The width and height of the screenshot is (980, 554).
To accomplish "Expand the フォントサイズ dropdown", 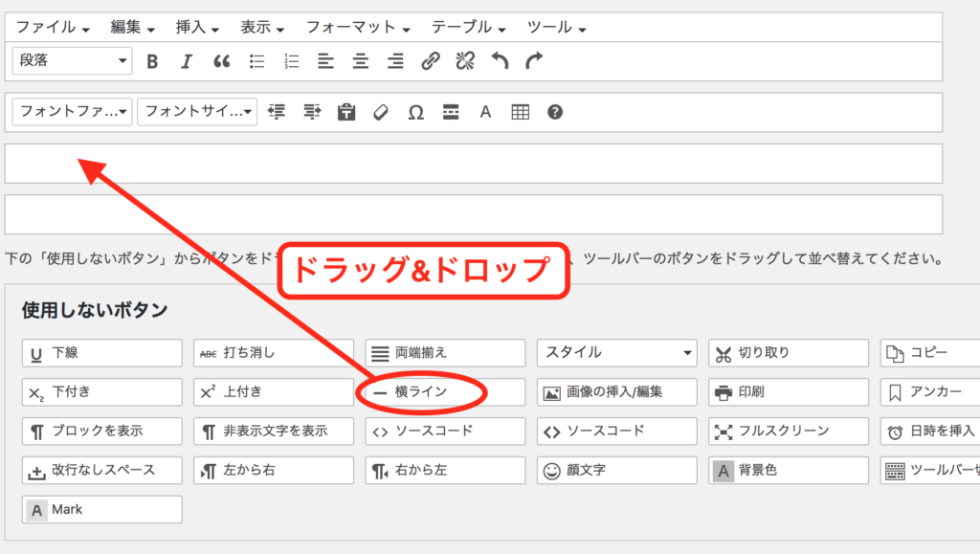I will click(197, 112).
